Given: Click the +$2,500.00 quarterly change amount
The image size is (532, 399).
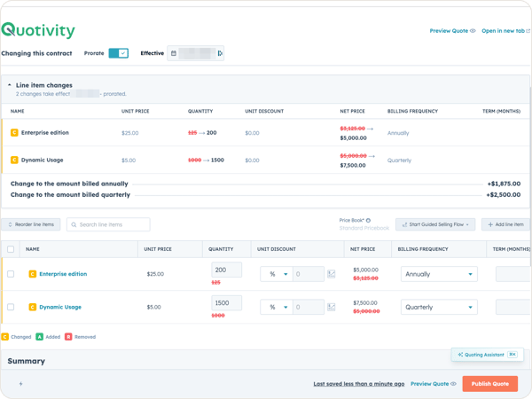Looking at the screenshot, I should coord(504,195).
